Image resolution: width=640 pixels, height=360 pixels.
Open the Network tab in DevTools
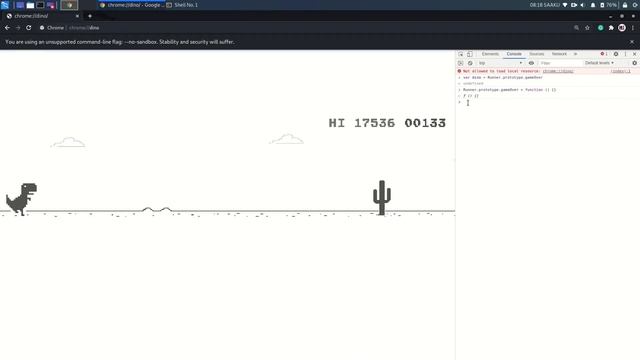coord(559,54)
